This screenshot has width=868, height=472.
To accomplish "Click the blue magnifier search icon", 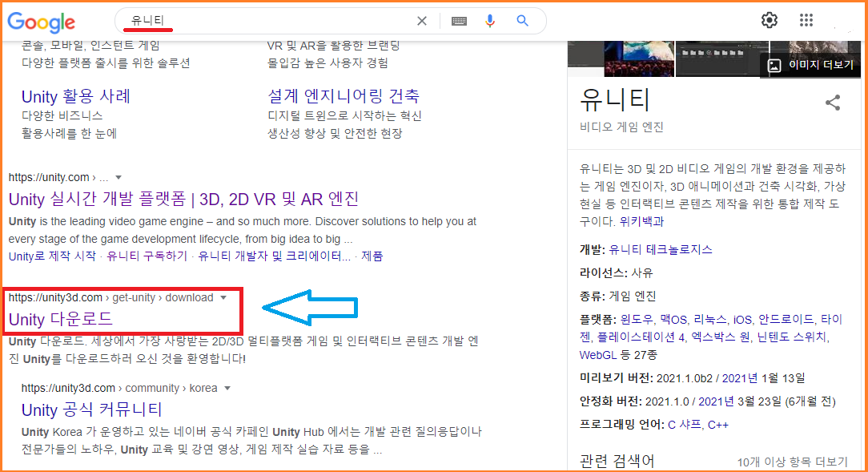I will (x=522, y=21).
